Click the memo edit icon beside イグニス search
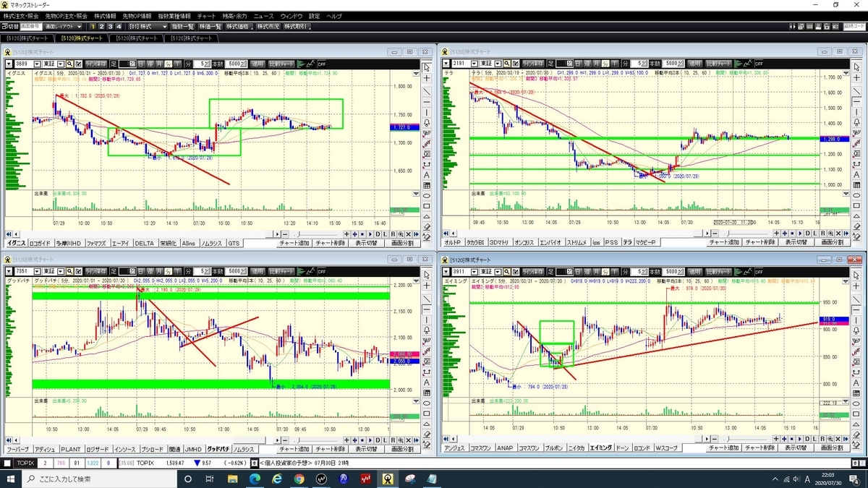The width and height of the screenshot is (868, 488). point(79,63)
